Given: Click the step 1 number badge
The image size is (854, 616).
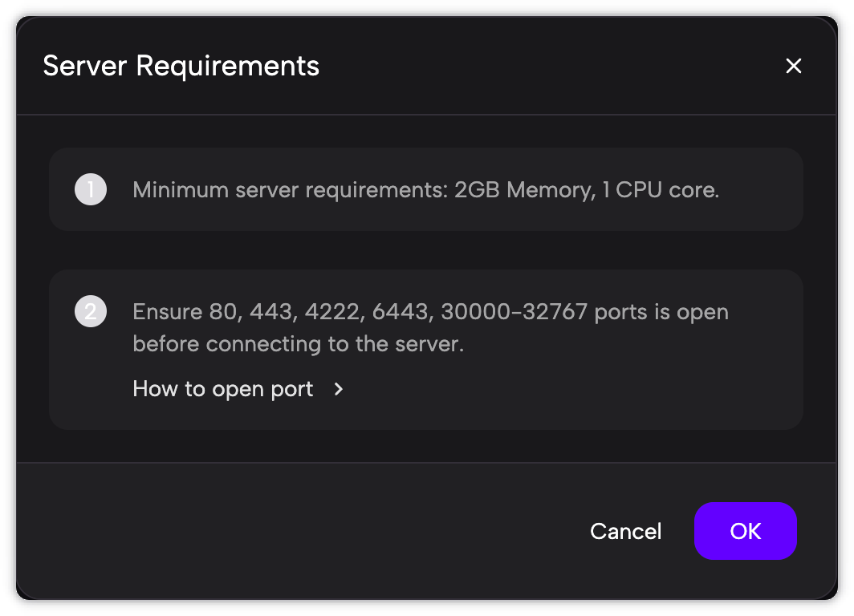Looking at the screenshot, I should (x=91, y=190).
